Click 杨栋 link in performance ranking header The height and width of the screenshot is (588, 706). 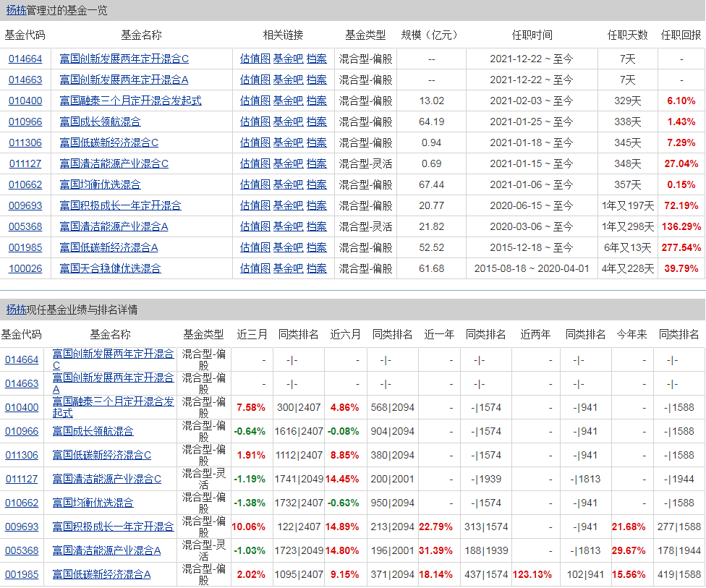point(16,310)
